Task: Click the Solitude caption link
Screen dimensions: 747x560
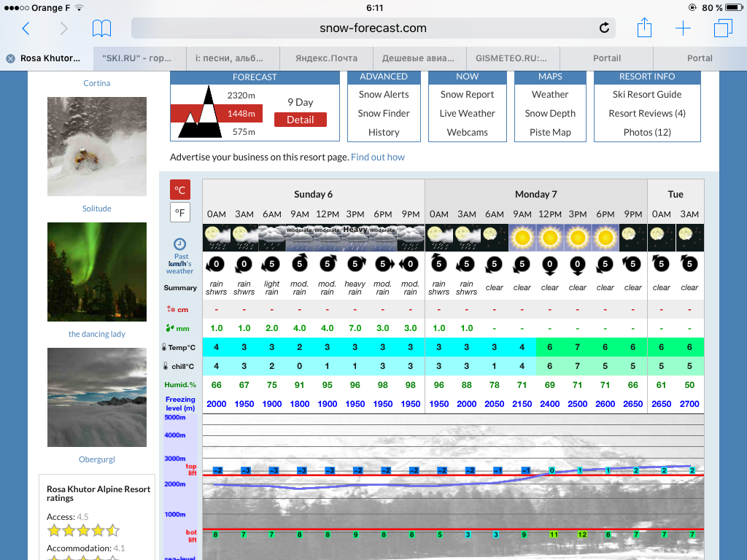Action: click(x=97, y=209)
